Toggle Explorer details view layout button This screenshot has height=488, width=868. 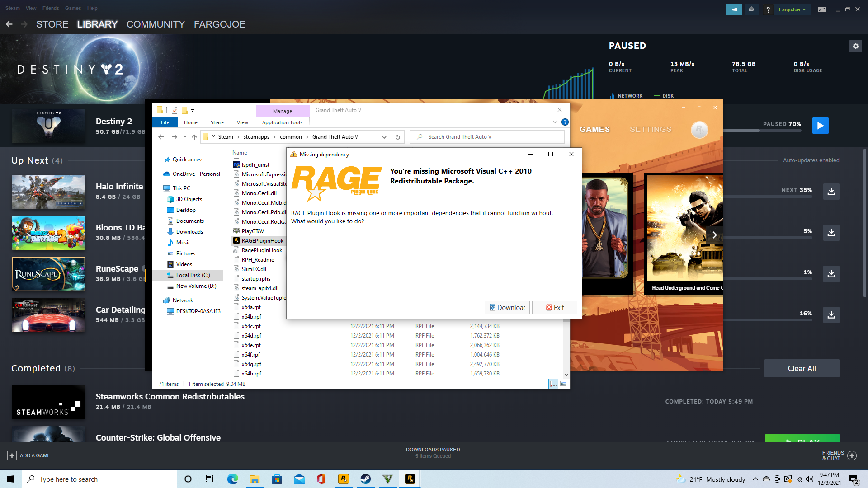click(553, 384)
